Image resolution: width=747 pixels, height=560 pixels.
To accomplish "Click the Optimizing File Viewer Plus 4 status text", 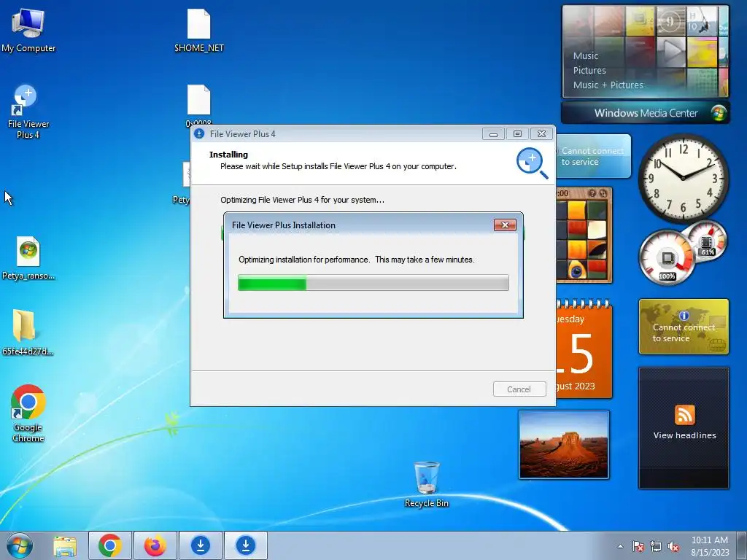I will coord(302,200).
